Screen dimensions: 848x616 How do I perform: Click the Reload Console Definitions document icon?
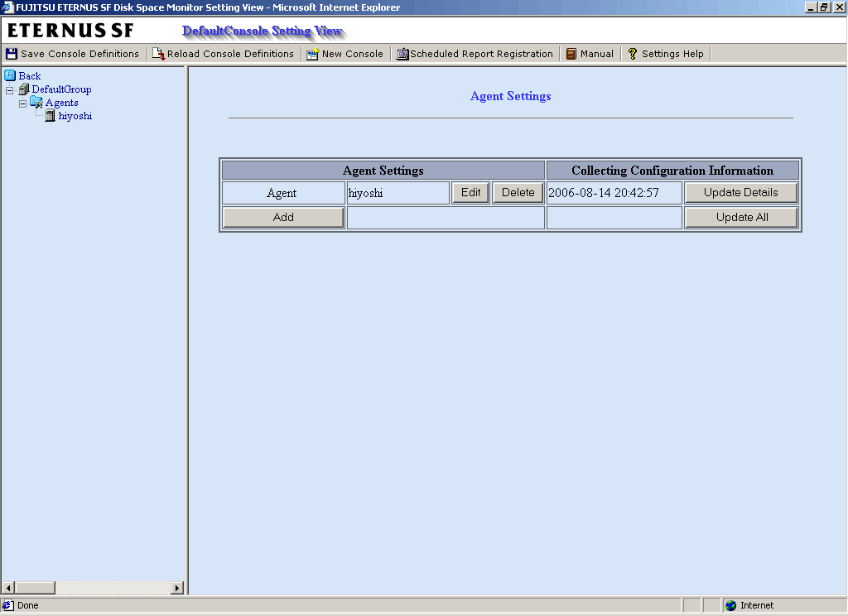click(x=158, y=54)
